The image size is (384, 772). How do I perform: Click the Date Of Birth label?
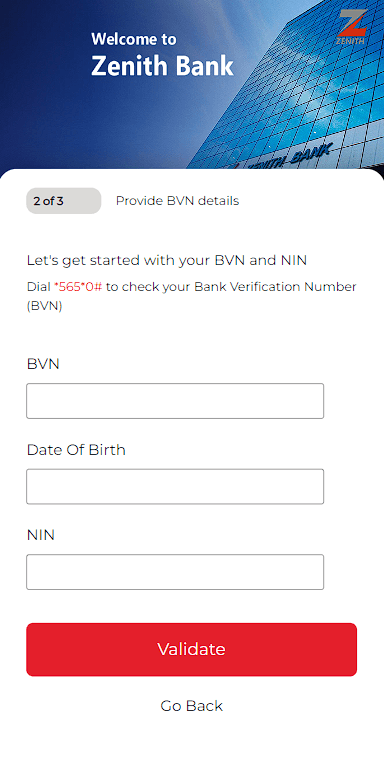pyautogui.click(x=76, y=450)
